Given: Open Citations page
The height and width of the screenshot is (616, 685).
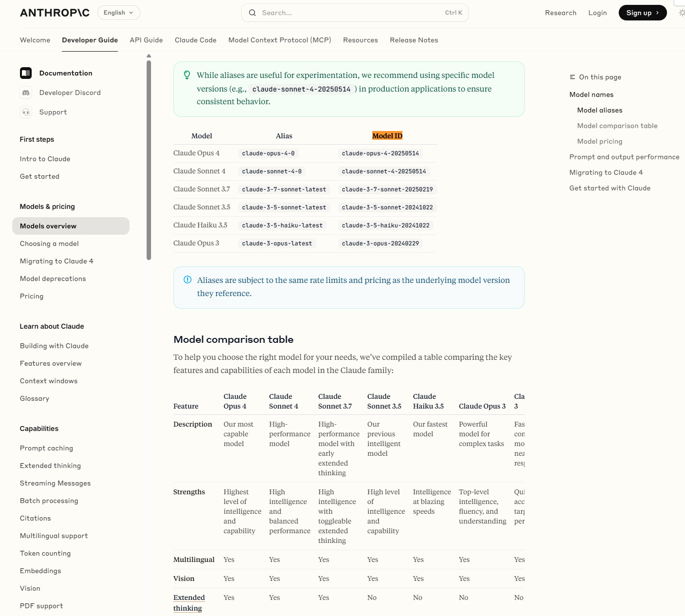Looking at the screenshot, I should (35, 518).
